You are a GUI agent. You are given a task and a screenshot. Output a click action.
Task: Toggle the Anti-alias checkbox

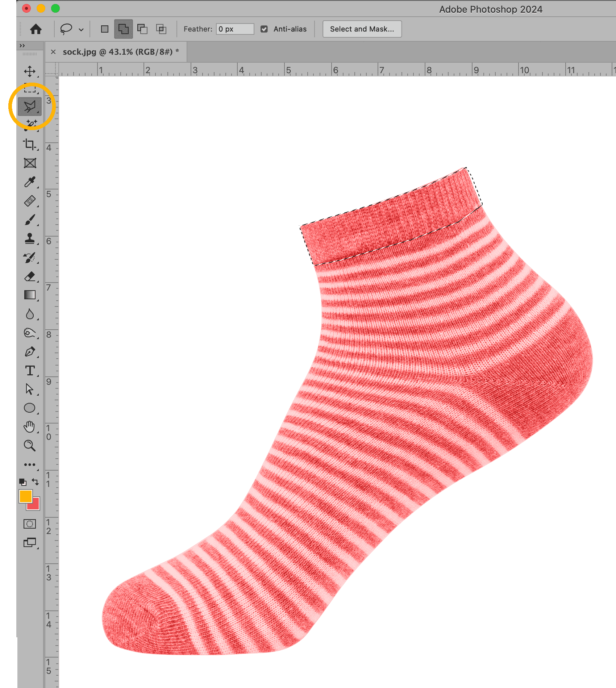click(x=264, y=29)
